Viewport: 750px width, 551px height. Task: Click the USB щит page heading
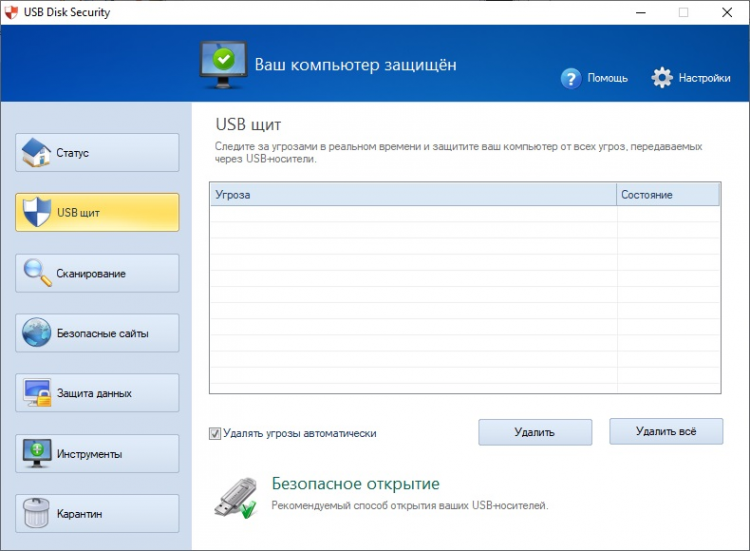tap(248, 124)
